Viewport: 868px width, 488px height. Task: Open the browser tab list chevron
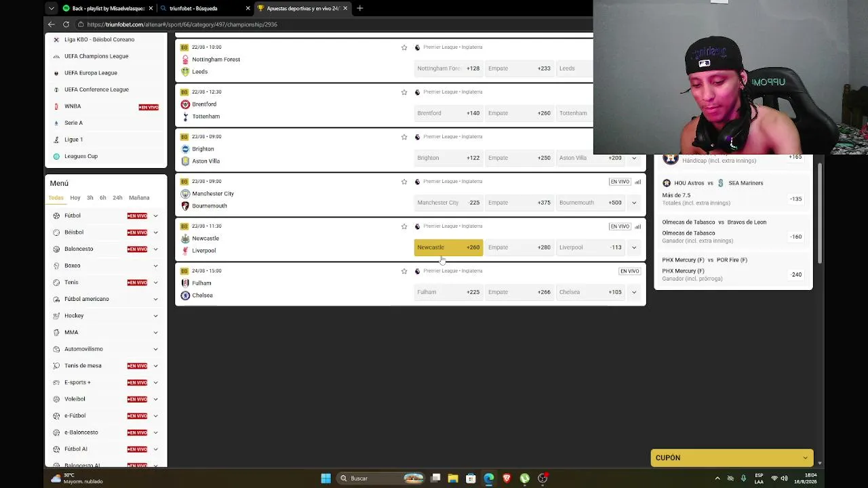(x=52, y=8)
